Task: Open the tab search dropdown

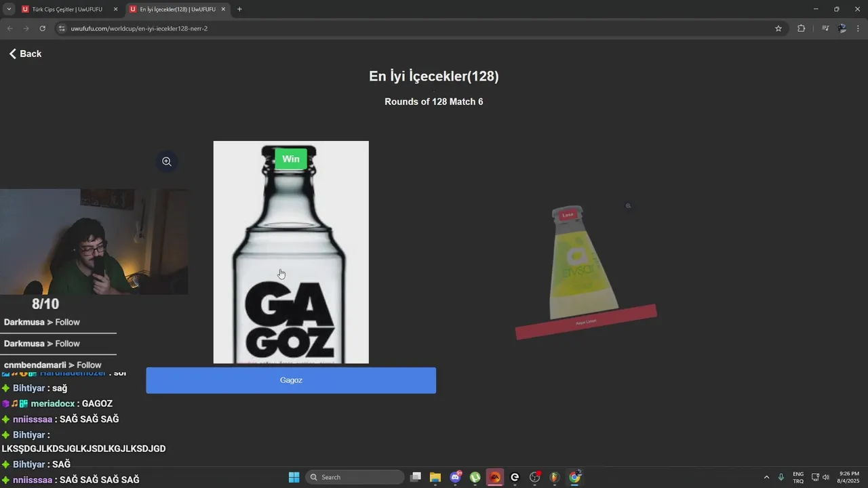Action: [x=9, y=9]
